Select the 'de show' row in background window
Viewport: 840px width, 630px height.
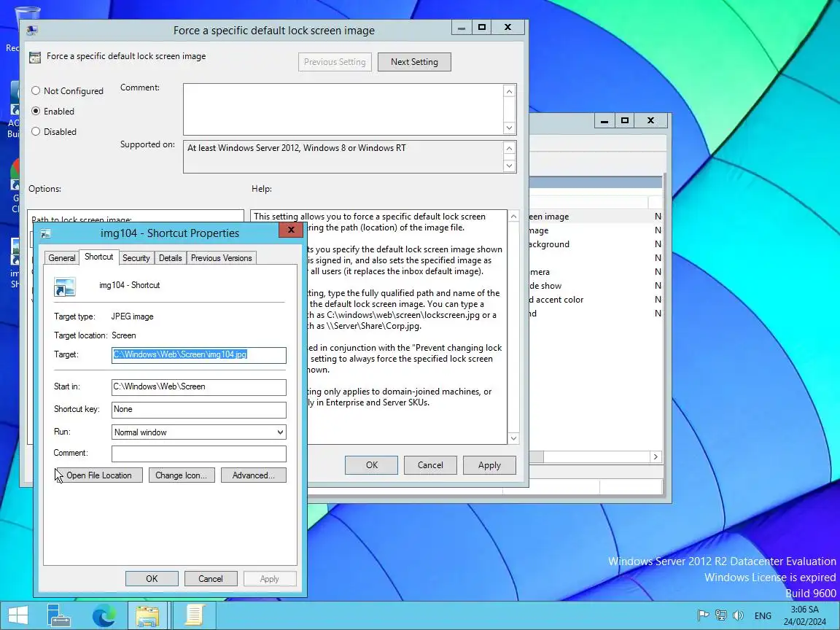[595, 286]
